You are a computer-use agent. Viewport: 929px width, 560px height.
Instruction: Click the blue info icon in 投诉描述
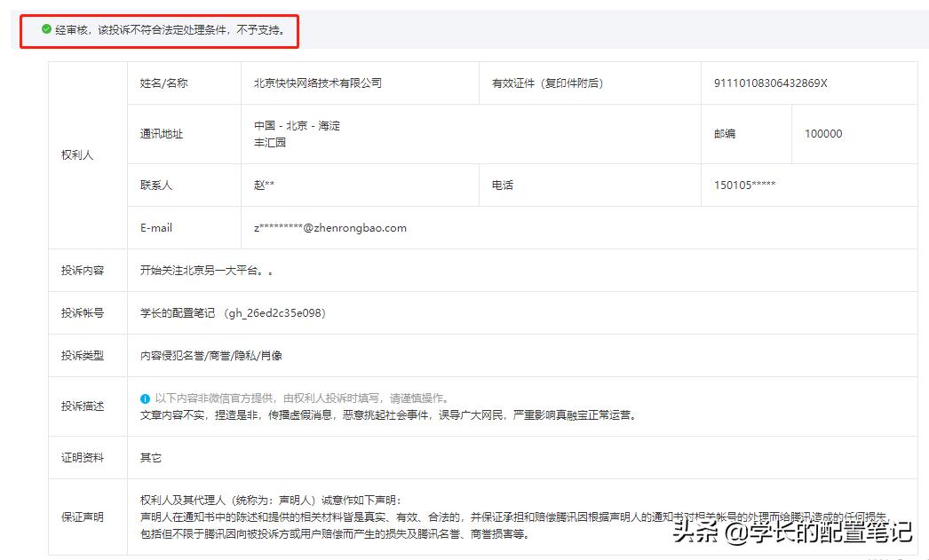pyautogui.click(x=145, y=398)
